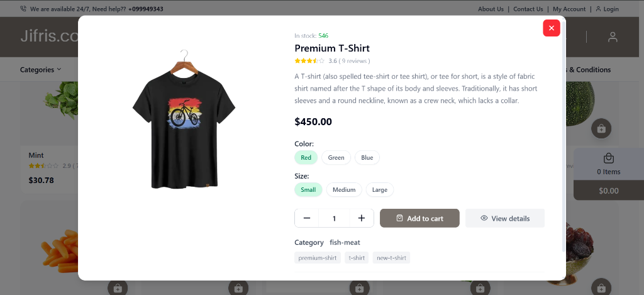Add the Premium T-Shirt to cart
Image resolution: width=644 pixels, height=295 pixels.
pyautogui.click(x=419, y=218)
